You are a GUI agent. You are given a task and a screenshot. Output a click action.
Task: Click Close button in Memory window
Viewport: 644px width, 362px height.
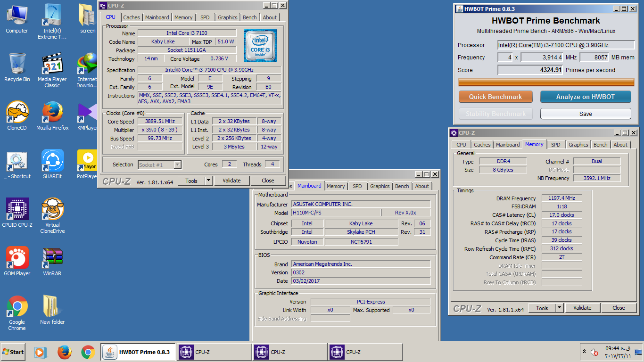pyautogui.click(x=619, y=308)
